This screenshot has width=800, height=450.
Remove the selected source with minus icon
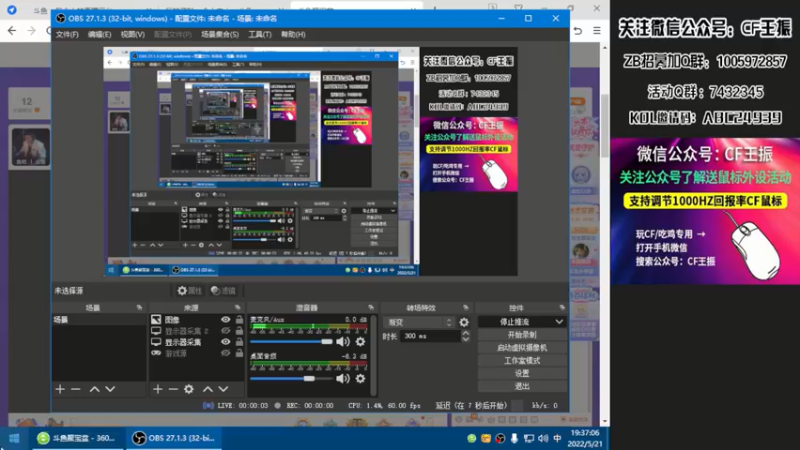coord(173,389)
